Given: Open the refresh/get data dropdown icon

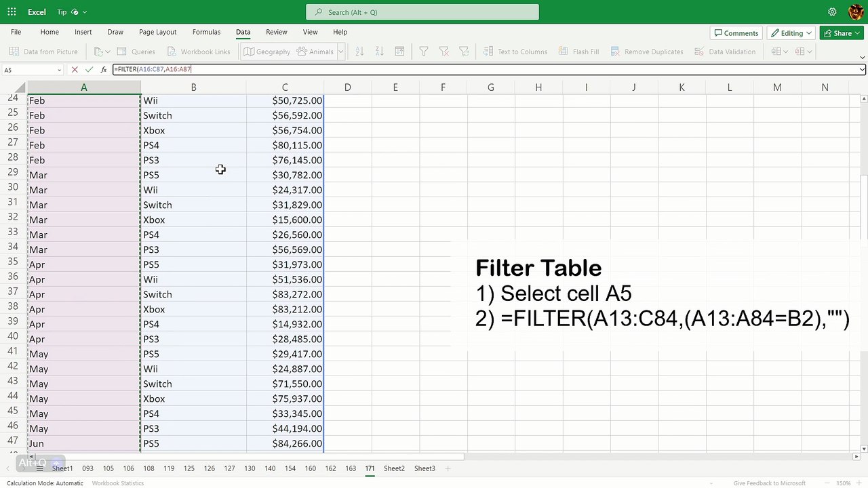Looking at the screenshot, I should pyautogui.click(x=102, y=52).
